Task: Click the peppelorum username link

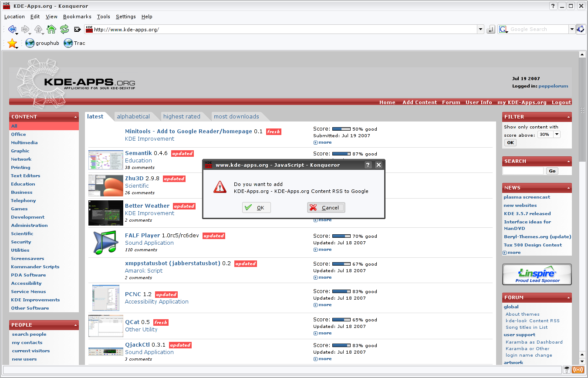Action: (553, 86)
